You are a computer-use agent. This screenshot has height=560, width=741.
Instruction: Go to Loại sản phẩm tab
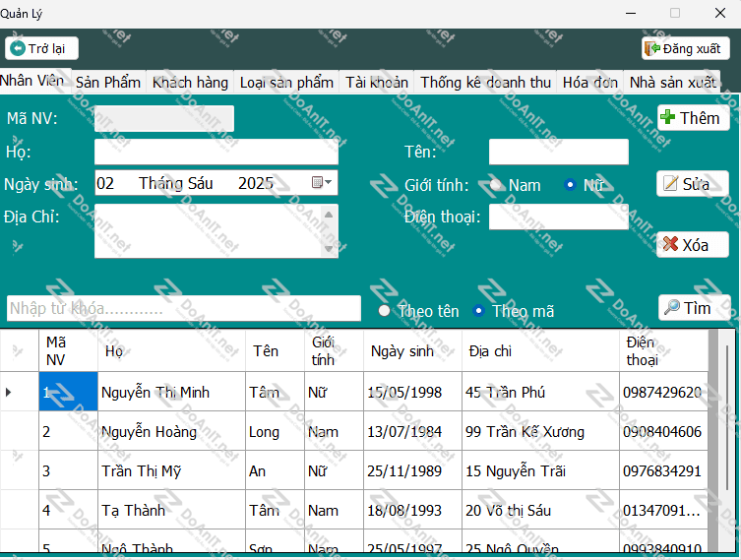click(286, 83)
